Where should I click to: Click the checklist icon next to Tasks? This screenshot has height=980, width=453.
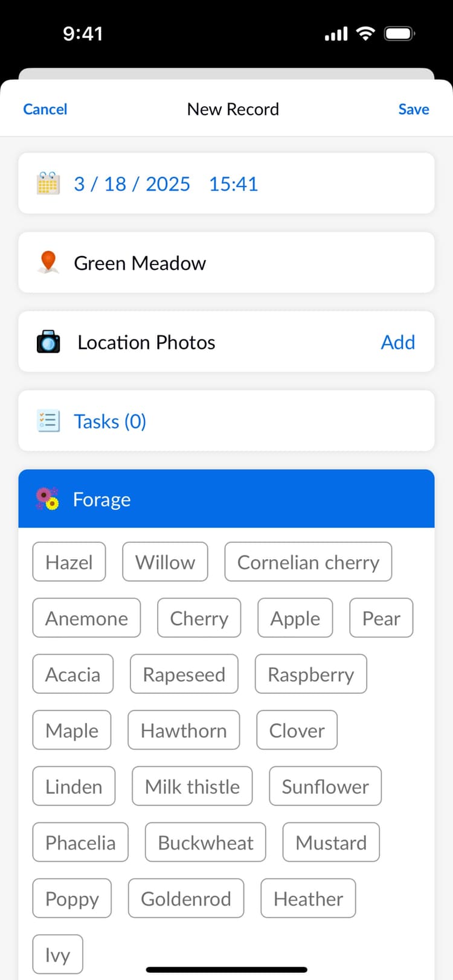(48, 421)
